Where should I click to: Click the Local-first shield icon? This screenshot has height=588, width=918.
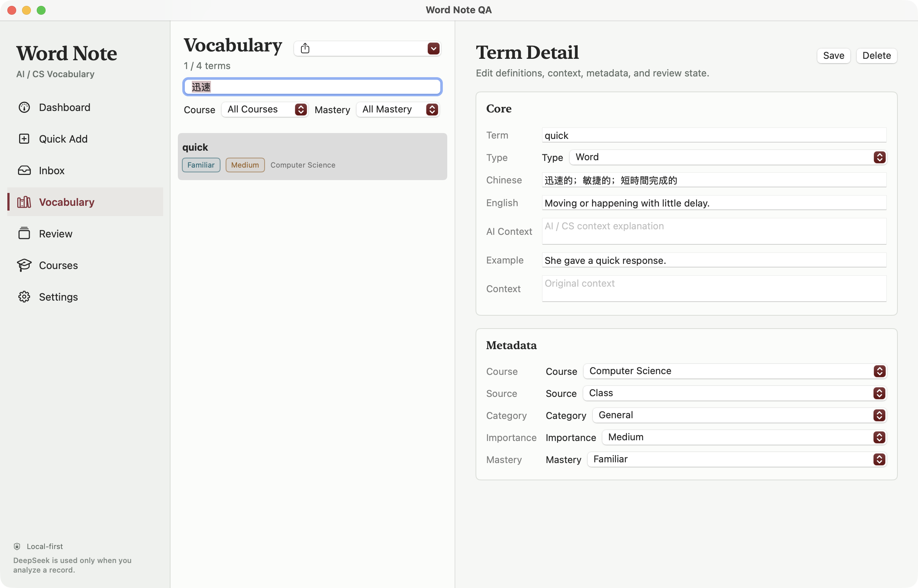(17, 546)
